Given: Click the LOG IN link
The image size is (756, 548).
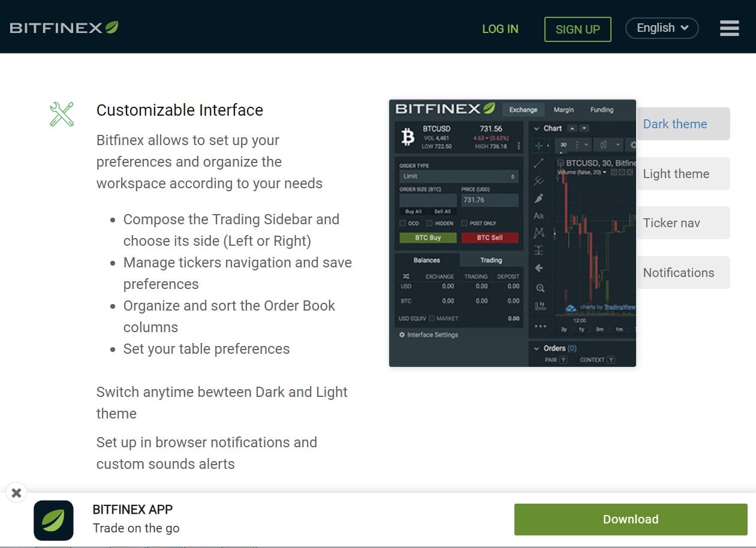Looking at the screenshot, I should pos(500,29).
